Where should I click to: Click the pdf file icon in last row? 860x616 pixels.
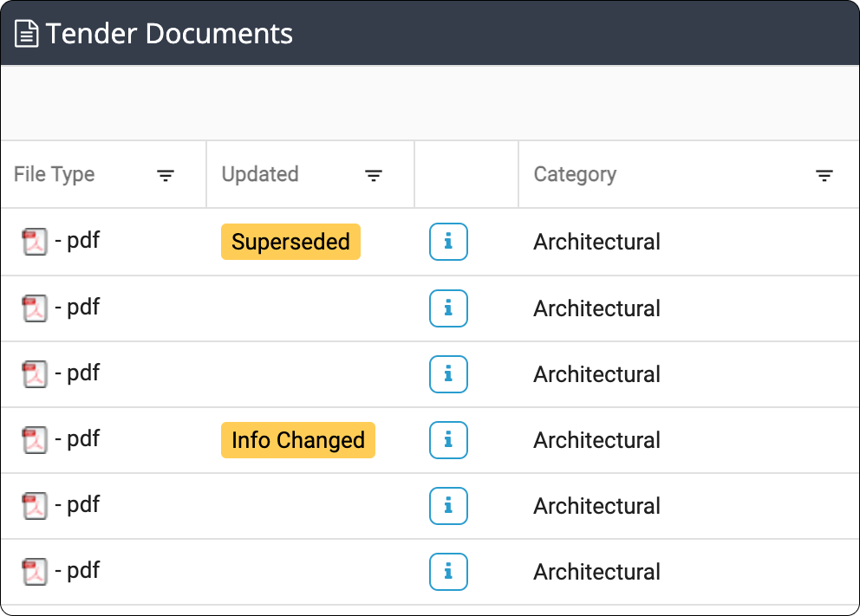pyautogui.click(x=35, y=572)
